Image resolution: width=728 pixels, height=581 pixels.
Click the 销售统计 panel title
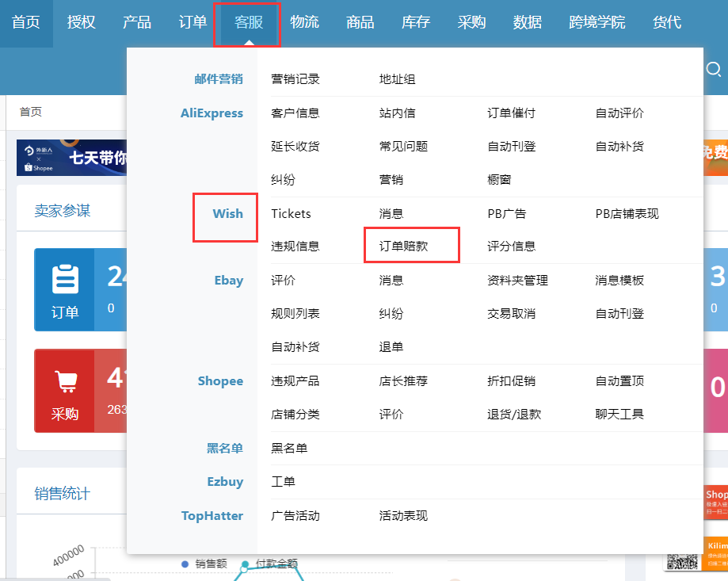[x=63, y=494]
